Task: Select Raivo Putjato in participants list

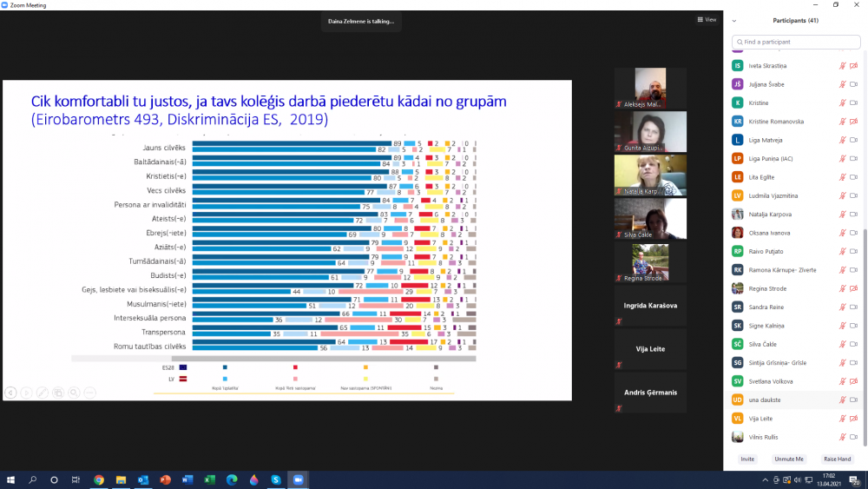Action: (x=766, y=251)
